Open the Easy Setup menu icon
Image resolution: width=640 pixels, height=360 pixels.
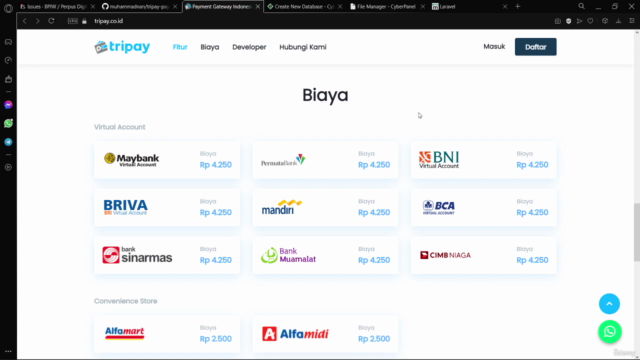(632, 21)
